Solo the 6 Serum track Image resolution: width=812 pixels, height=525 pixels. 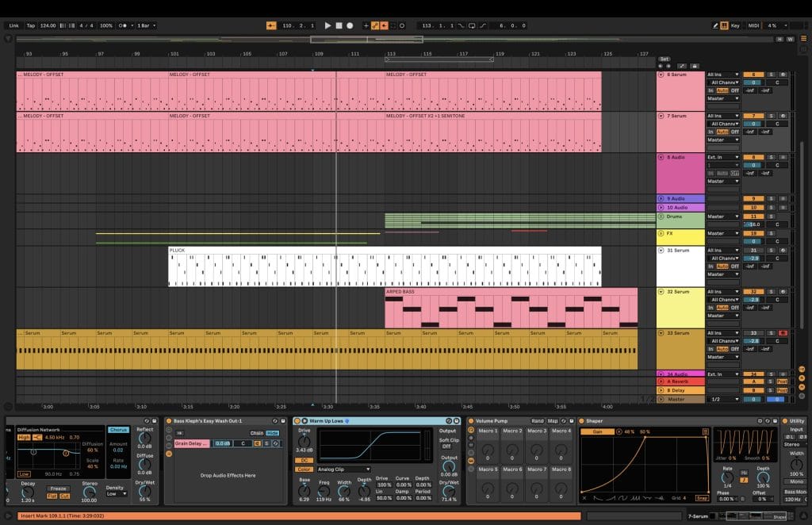coord(771,75)
